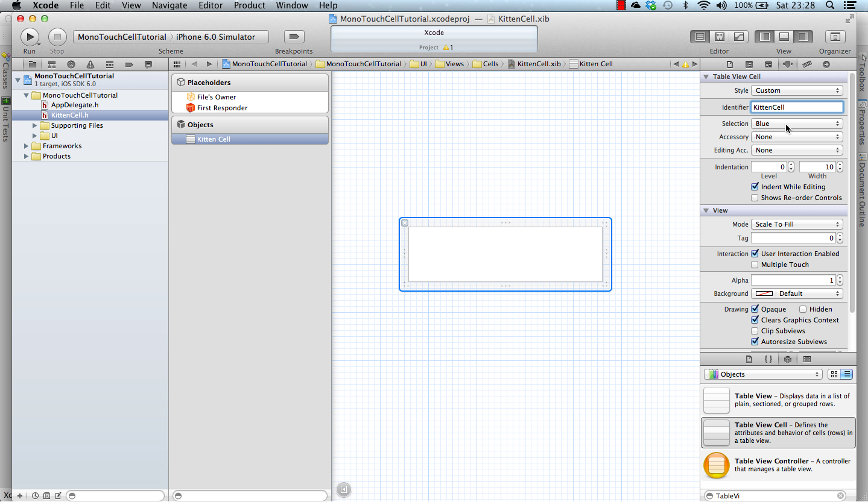Open the Size inspector ruler icon
Screen dimensions: 868x502
click(x=807, y=64)
